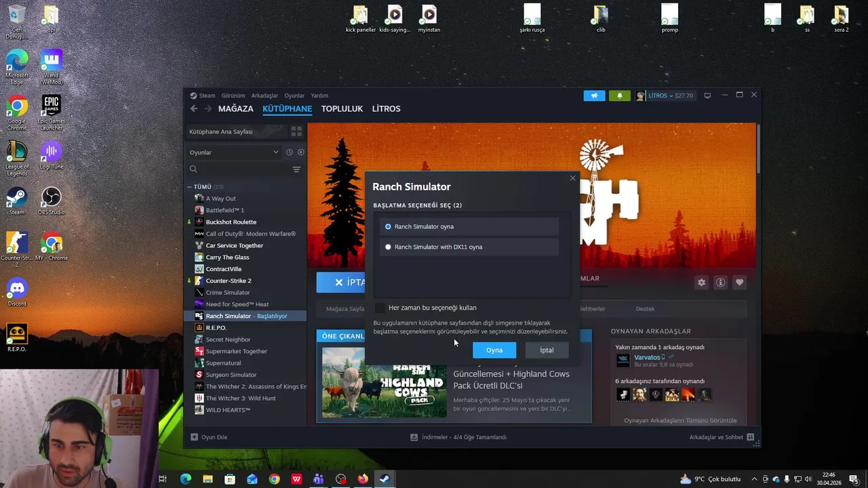Click the Logi Tune desktop icon
Screen dimensions: 868x488
(x=52, y=155)
